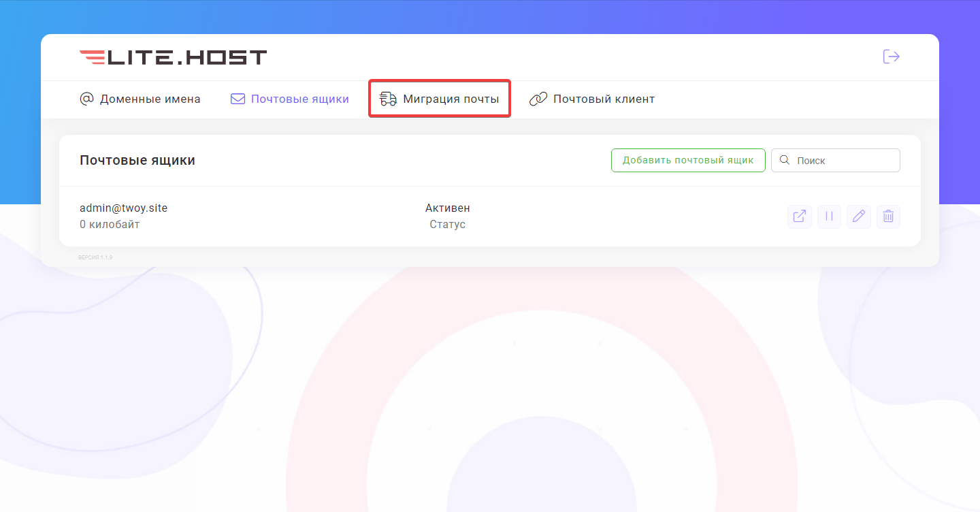The image size is (980, 512).
Task: Click the logout icon in header
Action: 891,57
